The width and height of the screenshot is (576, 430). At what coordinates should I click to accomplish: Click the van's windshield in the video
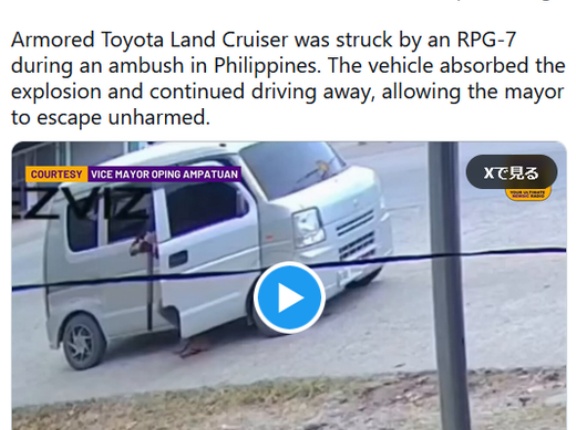click(x=292, y=168)
